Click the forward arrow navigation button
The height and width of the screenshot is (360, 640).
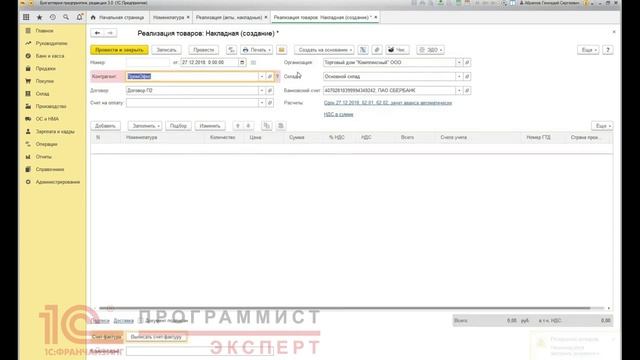tap(110, 33)
